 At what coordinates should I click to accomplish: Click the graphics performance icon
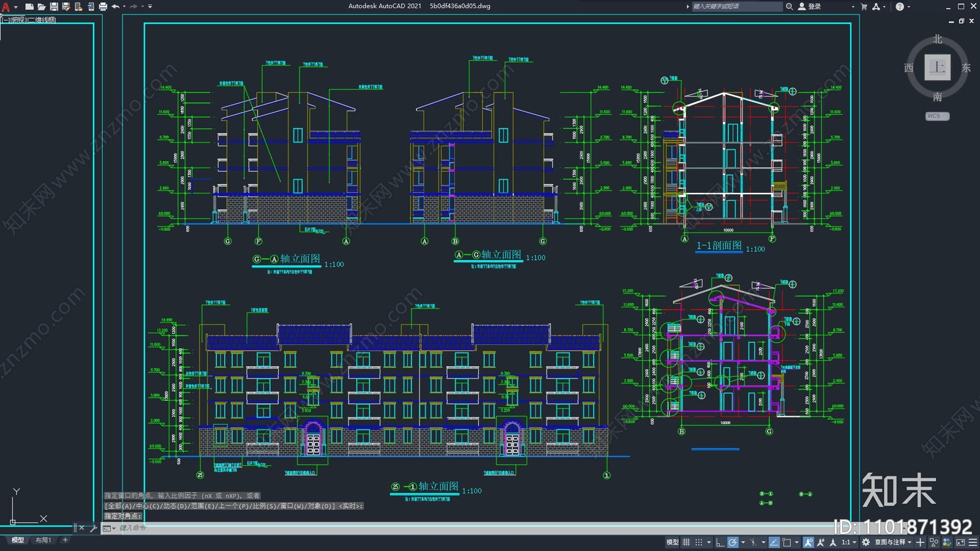pos(947,542)
